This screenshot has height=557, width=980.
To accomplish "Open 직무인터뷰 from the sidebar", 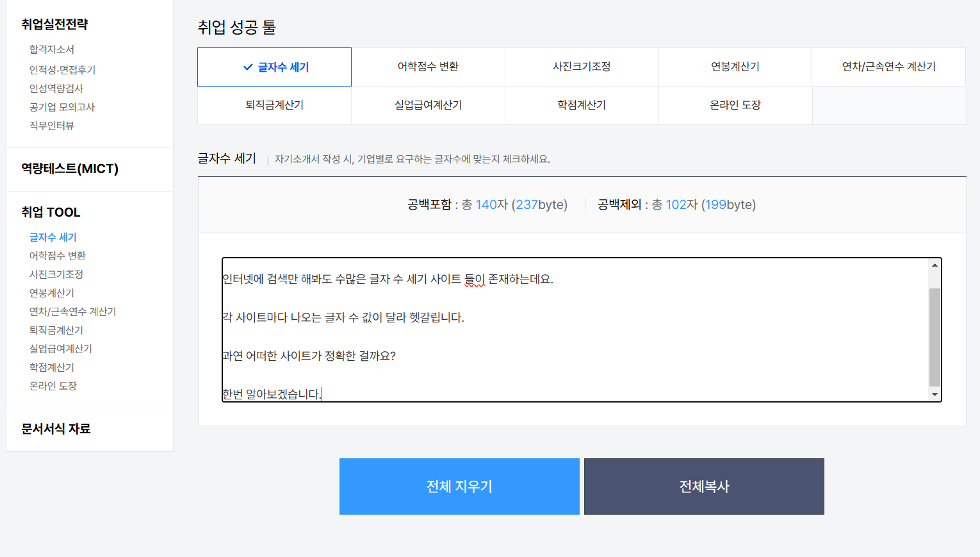I will point(52,126).
